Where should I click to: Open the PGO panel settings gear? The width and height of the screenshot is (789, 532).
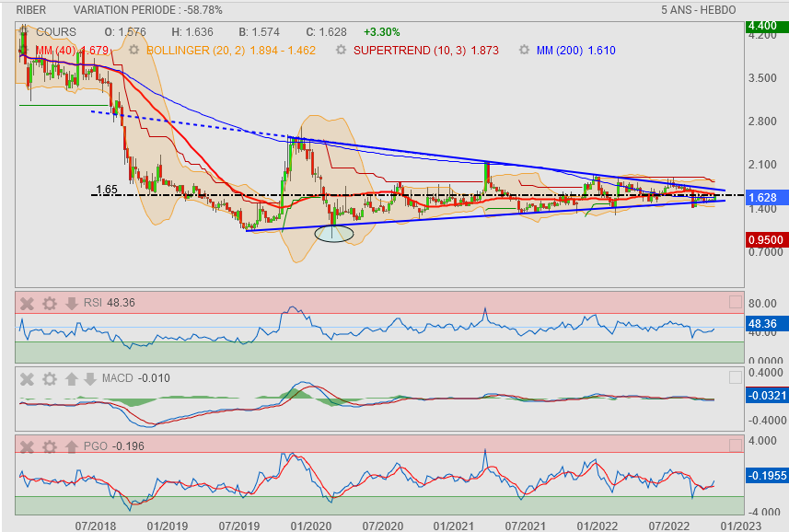tap(50, 446)
